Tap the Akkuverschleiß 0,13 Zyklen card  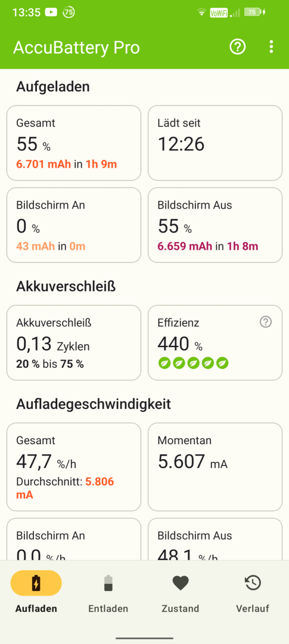click(x=74, y=342)
